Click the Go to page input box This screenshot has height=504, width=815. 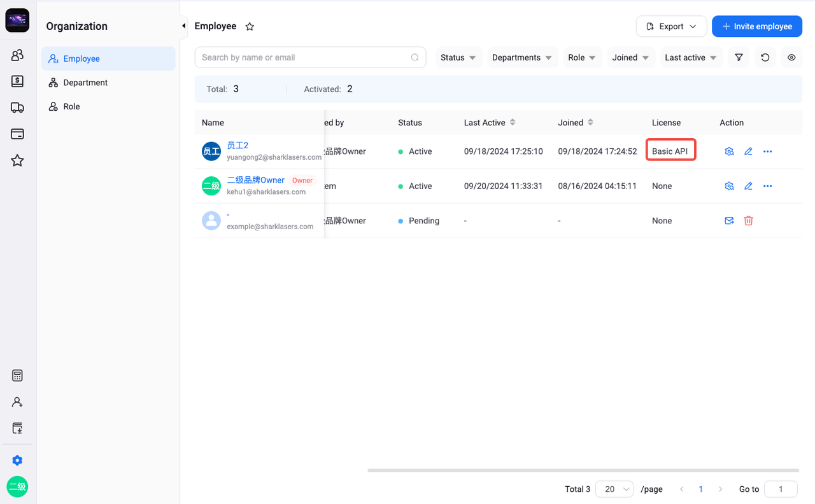coord(781,489)
